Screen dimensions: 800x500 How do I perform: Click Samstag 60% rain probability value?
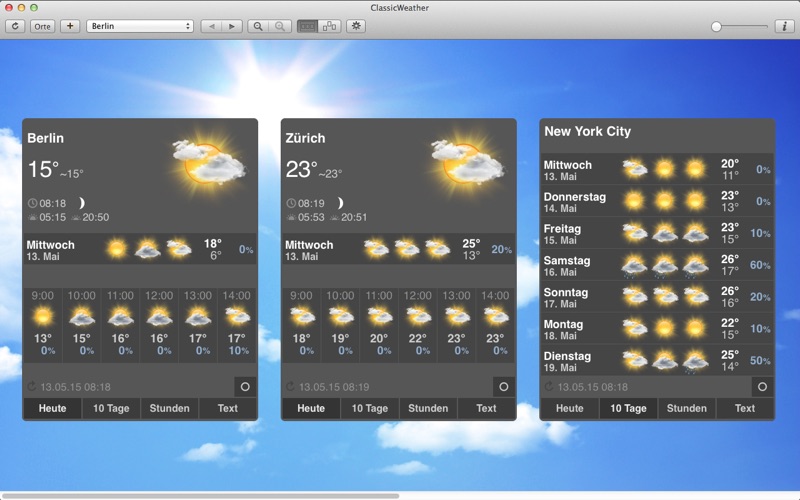click(760, 265)
